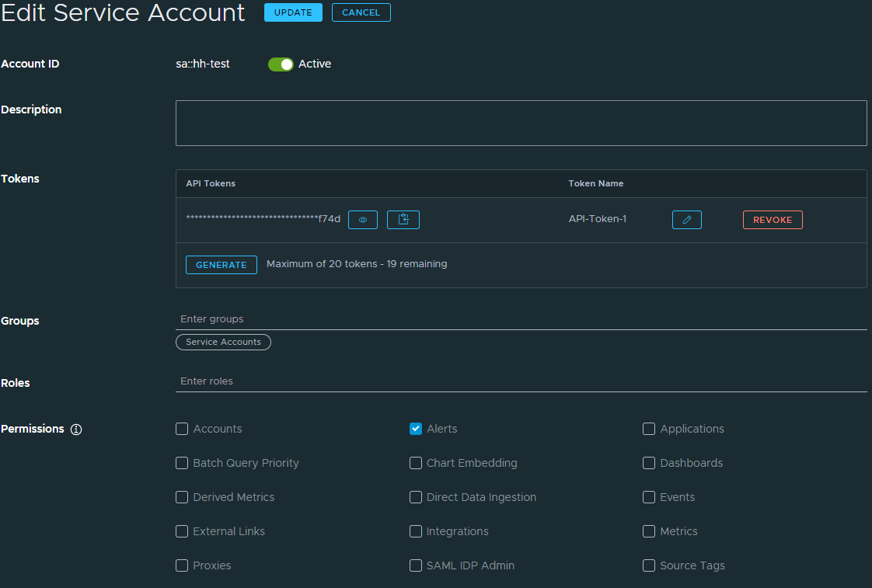Click into the Description text box
The height and width of the screenshot is (588, 872).
point(521,123)
